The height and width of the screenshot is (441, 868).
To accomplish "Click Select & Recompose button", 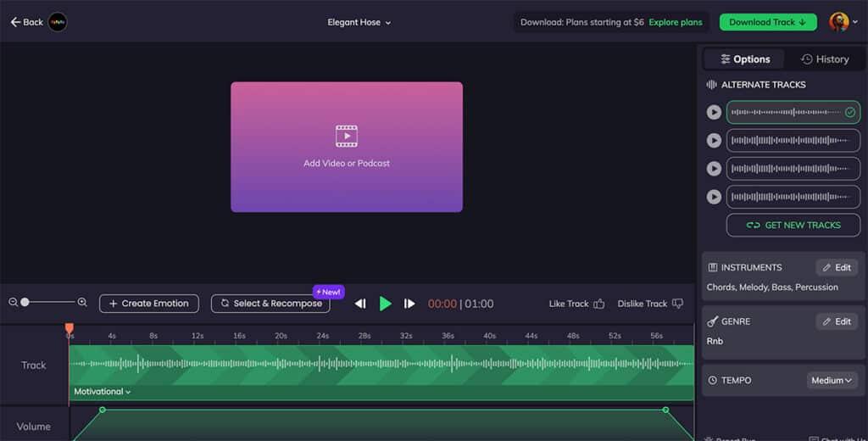I will tap(270, 304).
